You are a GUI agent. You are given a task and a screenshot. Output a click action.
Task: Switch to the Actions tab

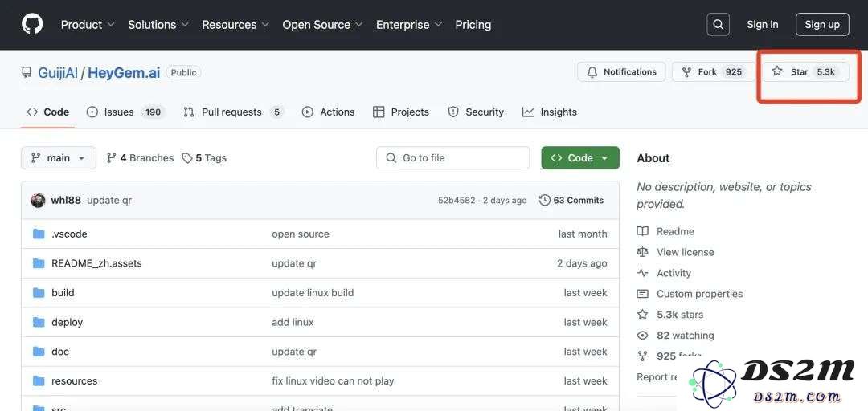coord(328,112)
